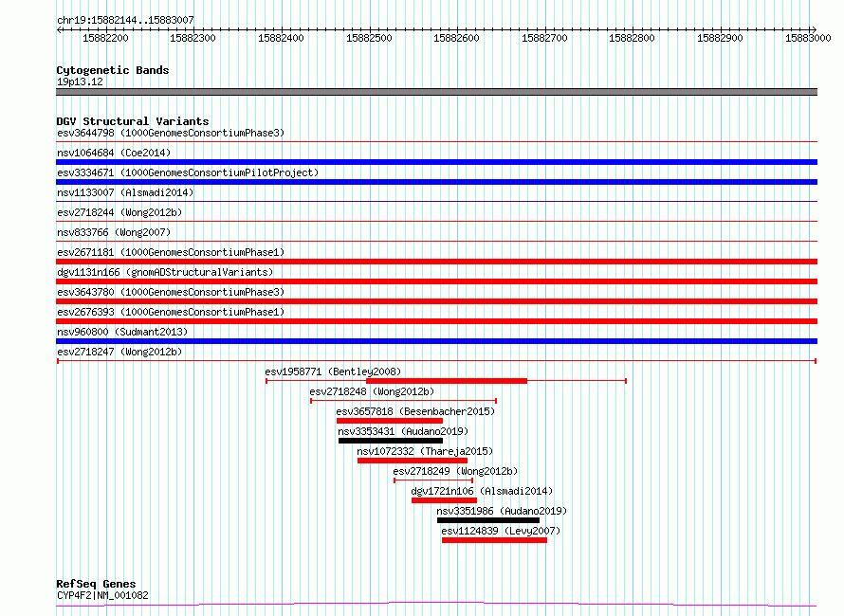Screen dimensions: 844x616
Task: Select the first esv2718244 (Wong2012b) label
Action: tap(119, 212)
